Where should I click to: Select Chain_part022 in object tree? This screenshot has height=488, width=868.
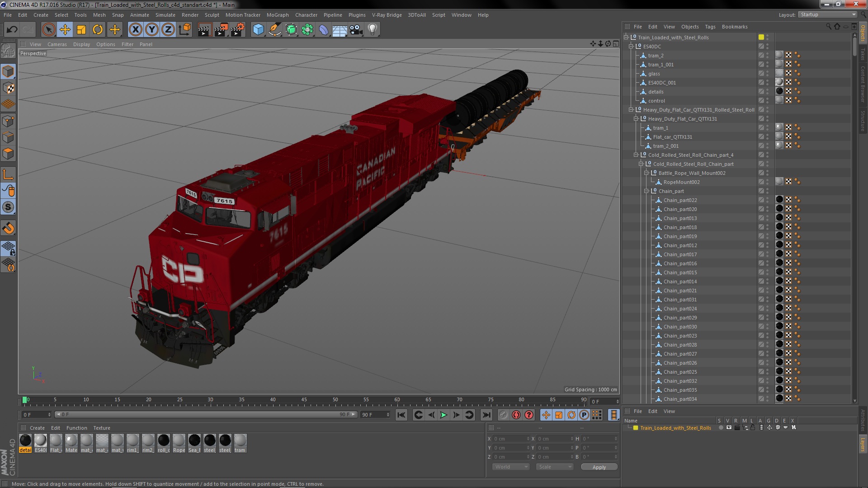[680, 200]
